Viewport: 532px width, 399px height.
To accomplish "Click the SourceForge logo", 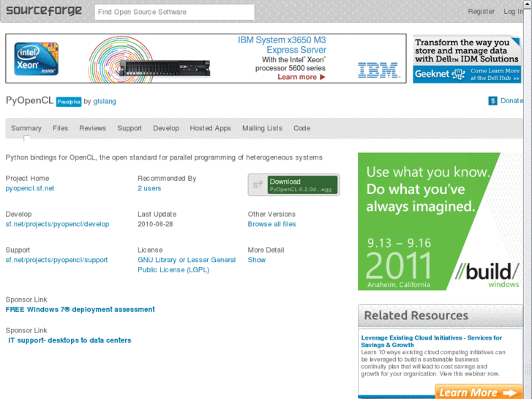I will click(44, 10).
